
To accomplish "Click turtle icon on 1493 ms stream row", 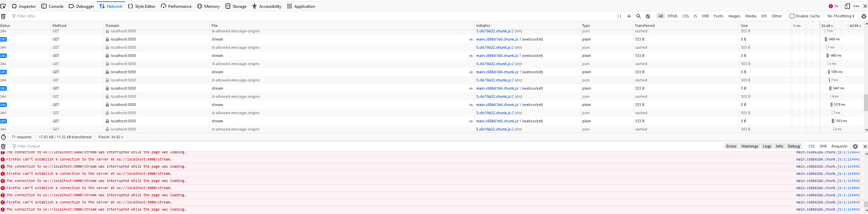I will click(470, 56).
